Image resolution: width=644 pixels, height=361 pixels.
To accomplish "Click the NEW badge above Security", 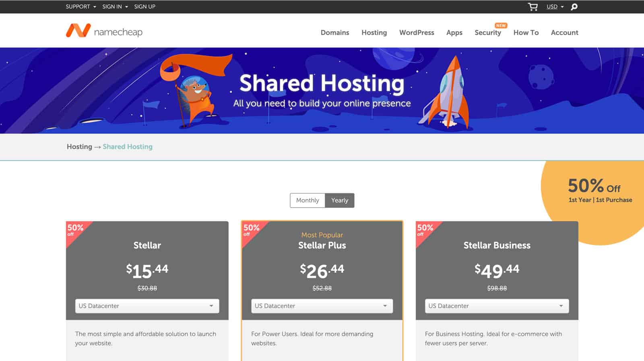I will point(501,25).
